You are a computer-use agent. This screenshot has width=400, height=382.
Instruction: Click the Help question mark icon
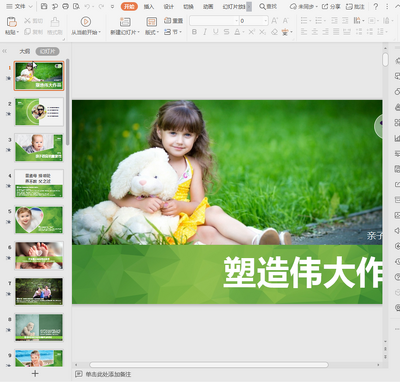pos(376,6)
